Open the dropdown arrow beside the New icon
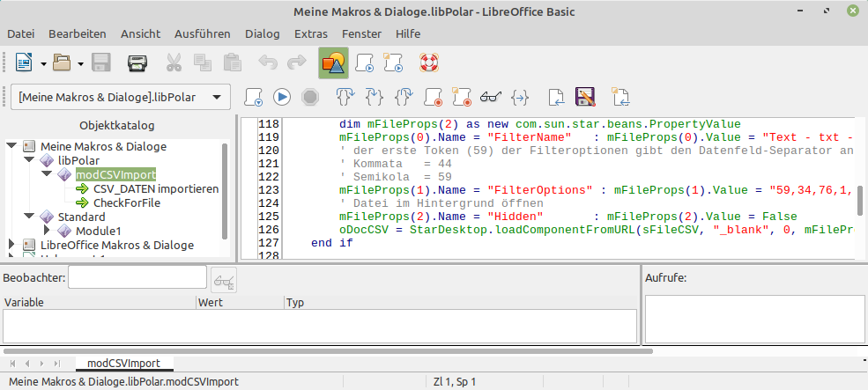This screenshot has width=868, height=390. (43, 63)
